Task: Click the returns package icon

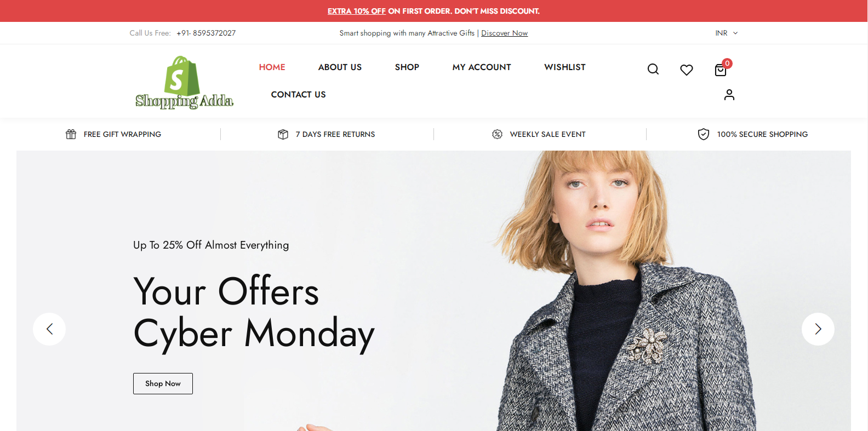Action: click(x=283, y=134)
